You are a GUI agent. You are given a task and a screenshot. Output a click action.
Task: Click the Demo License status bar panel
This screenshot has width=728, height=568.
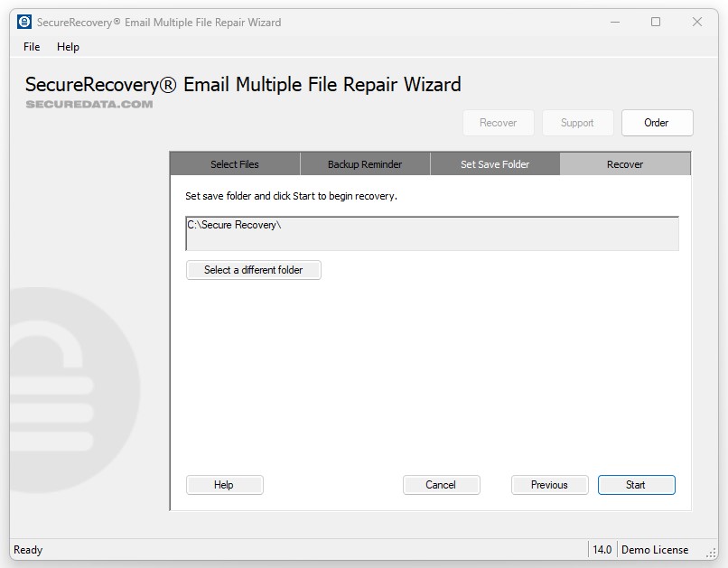[655, 550]
